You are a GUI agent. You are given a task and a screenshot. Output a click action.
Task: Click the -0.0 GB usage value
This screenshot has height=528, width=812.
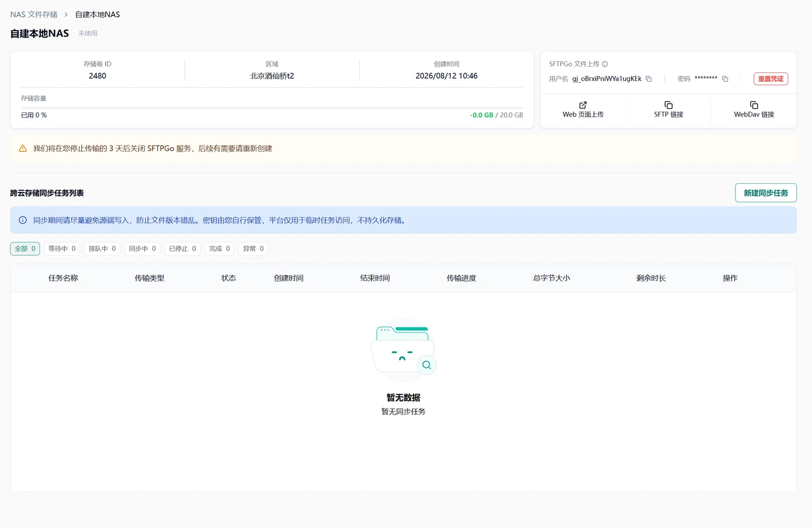[x=481, y=115]
